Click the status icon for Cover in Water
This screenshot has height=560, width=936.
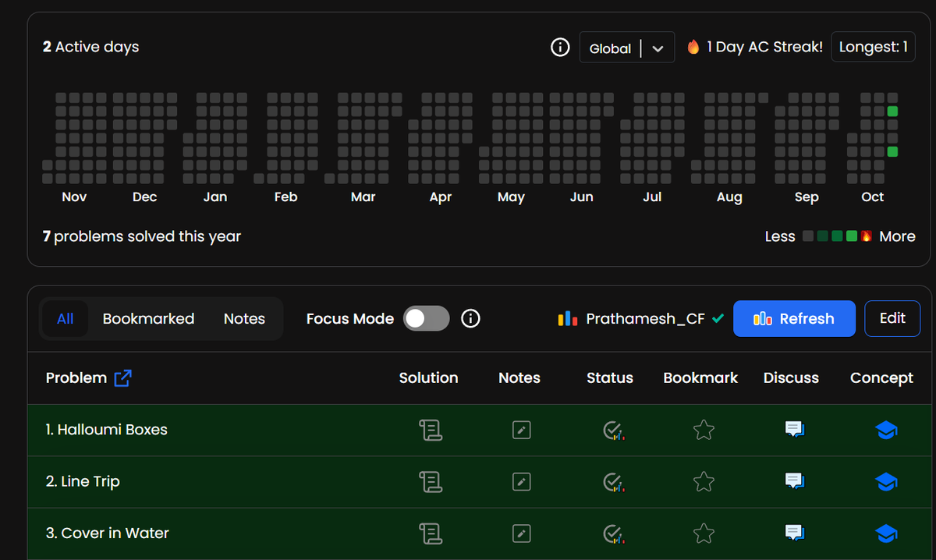coord(613,533)
